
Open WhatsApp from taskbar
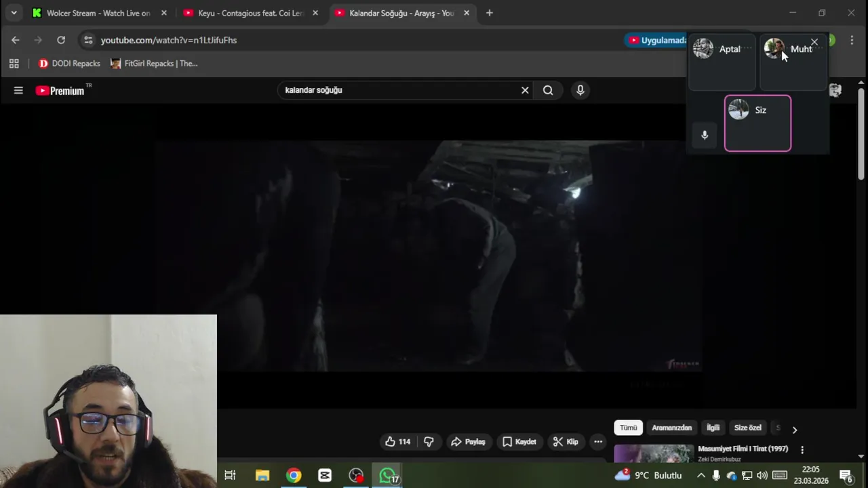(387, 475)
